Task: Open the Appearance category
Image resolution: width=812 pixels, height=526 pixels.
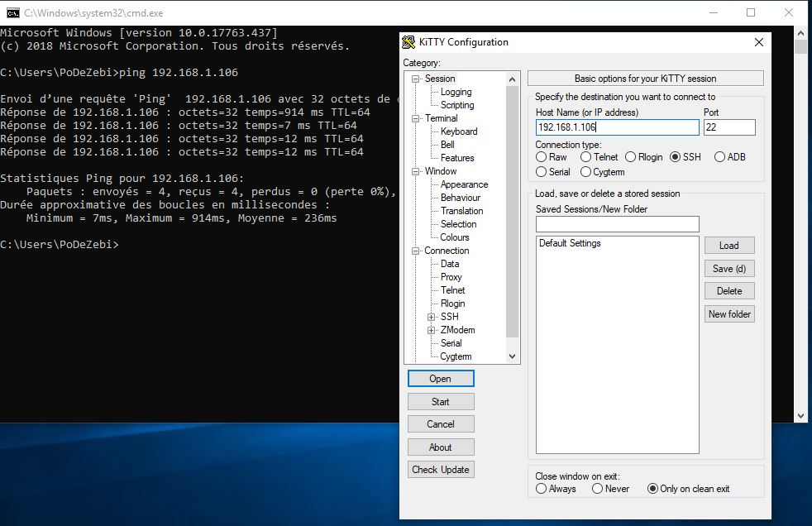Action: tap(464, 184)
